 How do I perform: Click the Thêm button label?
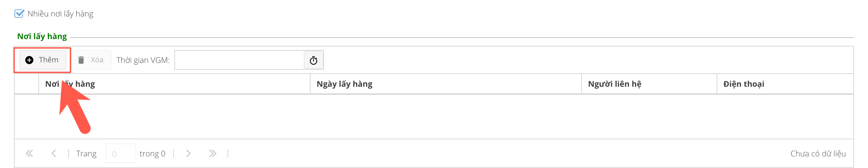coord(48,60)
